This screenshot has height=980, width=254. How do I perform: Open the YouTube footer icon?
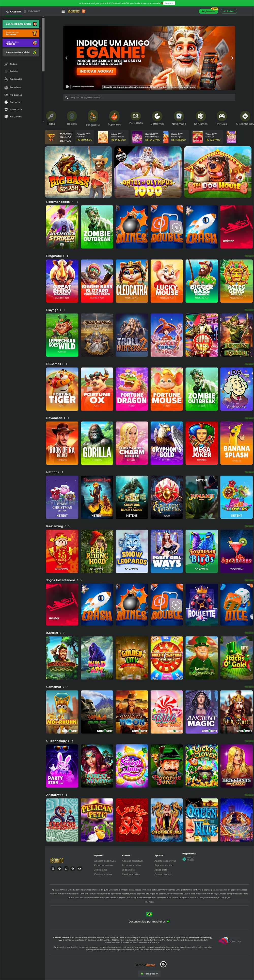coord(80,868)
